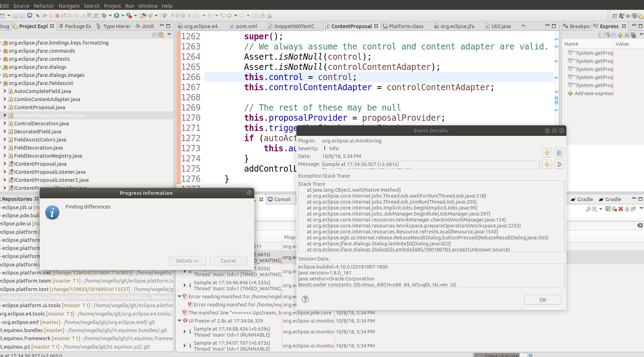This screenshot has height=357, width=644.
Task: Switch to Package Explorer tab
Action: (x=75, y=26)
